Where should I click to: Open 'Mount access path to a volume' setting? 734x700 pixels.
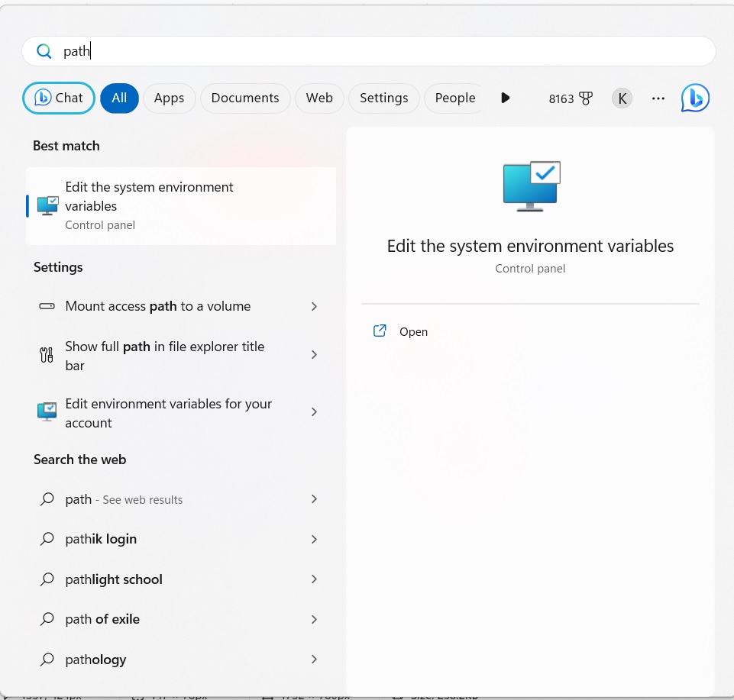pyautogui.click(x=181, y=306)
